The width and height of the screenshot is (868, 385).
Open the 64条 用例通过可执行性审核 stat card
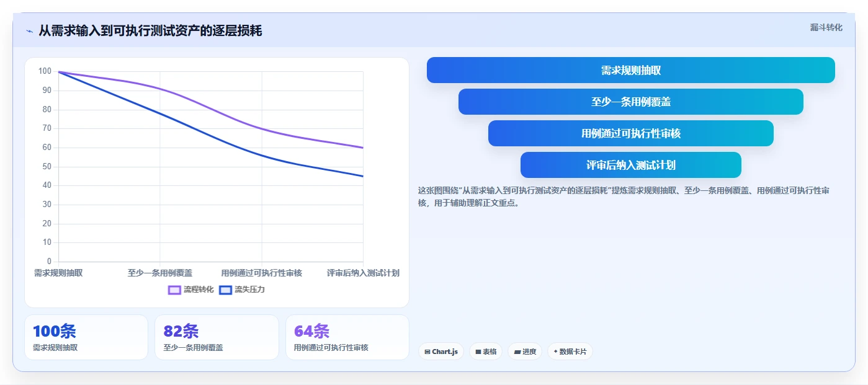347,337
